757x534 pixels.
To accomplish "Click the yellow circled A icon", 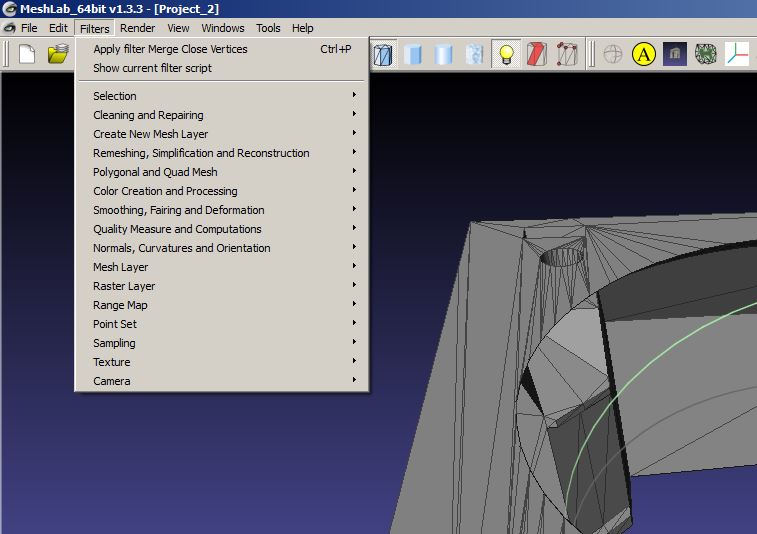I will point(644,54).
